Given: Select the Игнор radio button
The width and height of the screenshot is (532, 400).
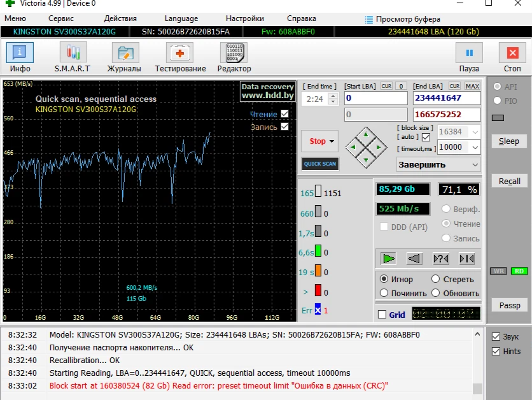Looking at the screenshot, I should point(384,279).
